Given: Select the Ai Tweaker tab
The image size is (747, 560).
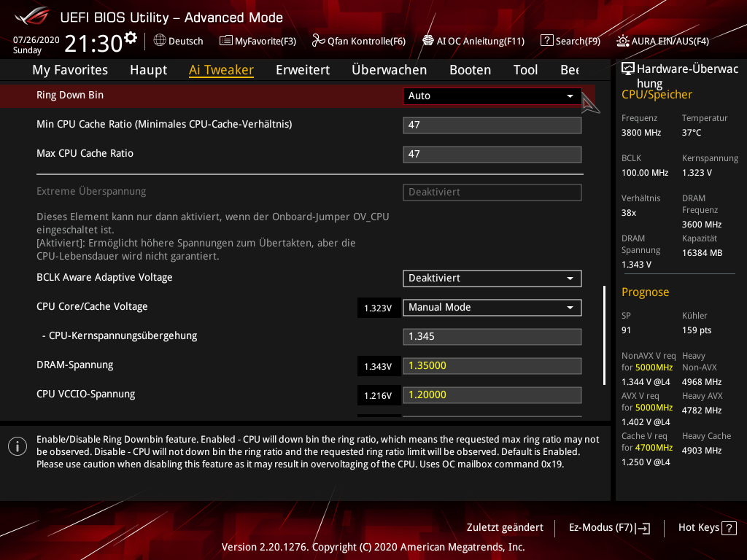Looking at the screenshot, I should [x=221, y=70].
